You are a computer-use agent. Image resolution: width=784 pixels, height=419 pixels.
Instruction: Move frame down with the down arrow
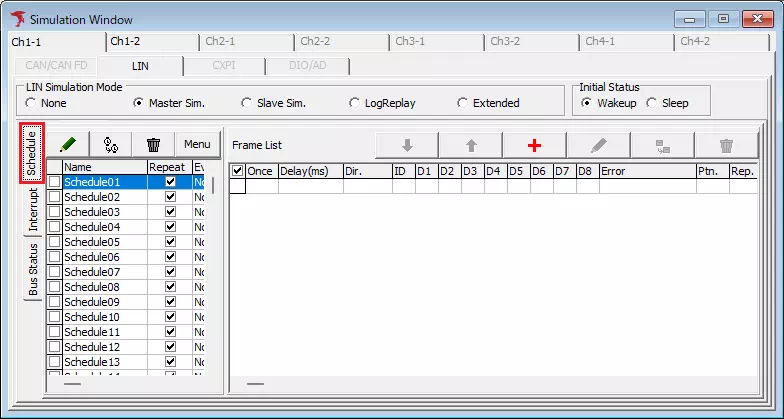407,145
